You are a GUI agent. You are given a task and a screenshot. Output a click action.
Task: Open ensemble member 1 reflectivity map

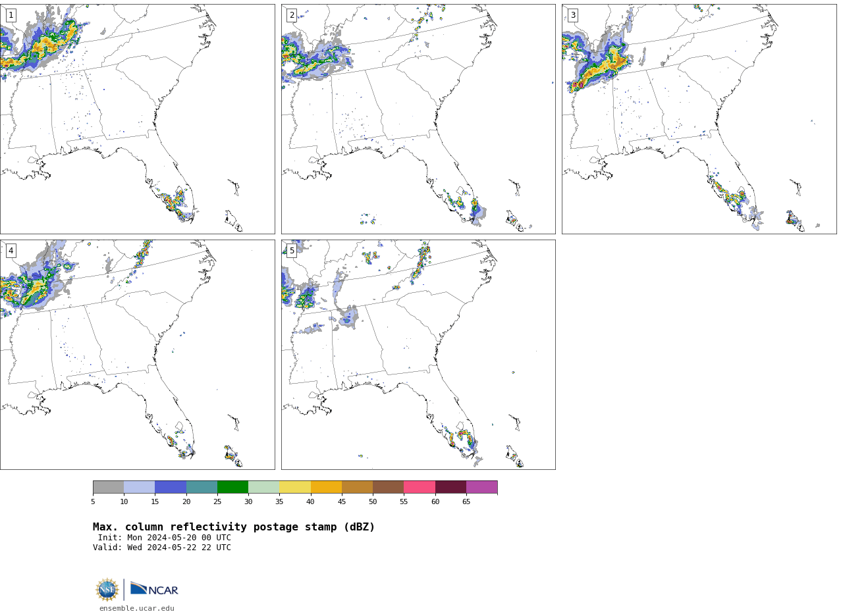tap(137, 118)
